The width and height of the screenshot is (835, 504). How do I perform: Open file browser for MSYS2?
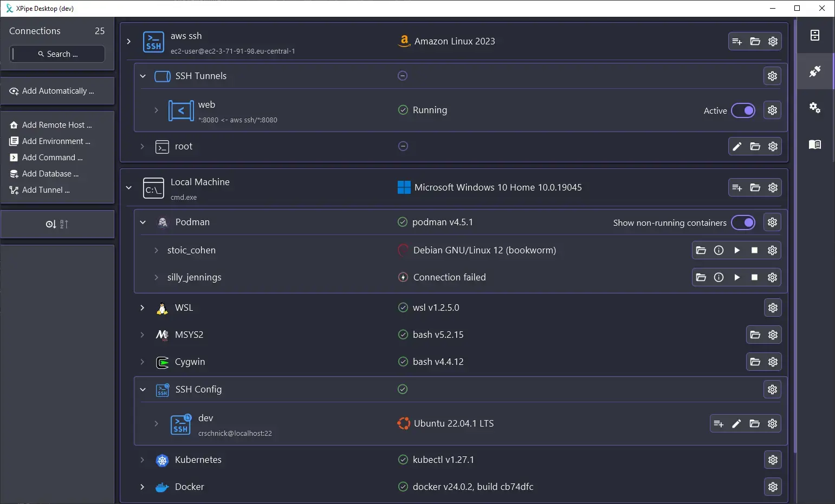tap(755, 335)
